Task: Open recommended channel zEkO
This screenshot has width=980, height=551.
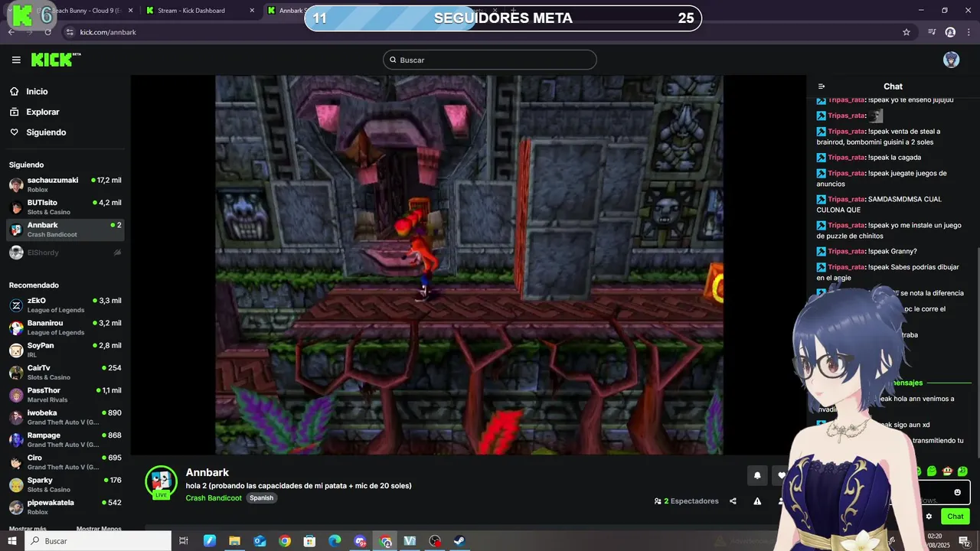Action: 65,305
